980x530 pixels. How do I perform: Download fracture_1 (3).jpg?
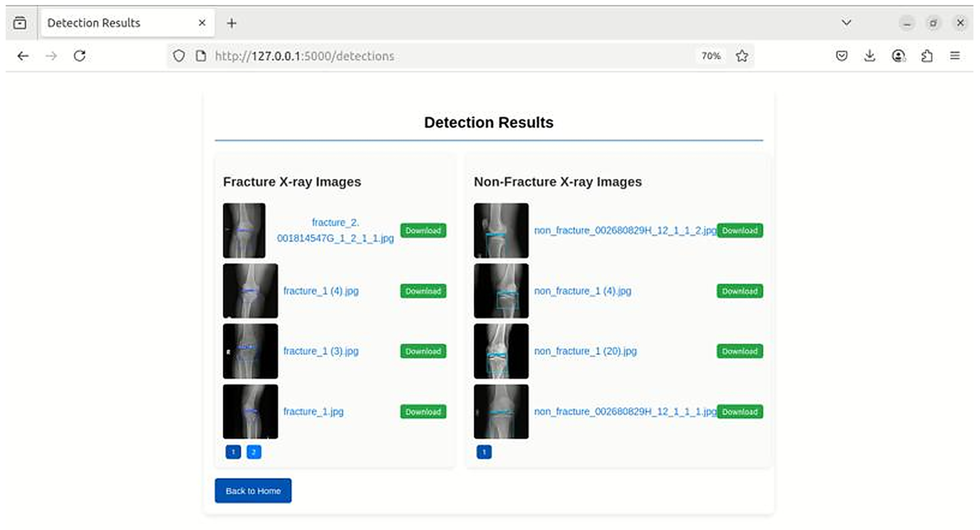coord(423,351)
